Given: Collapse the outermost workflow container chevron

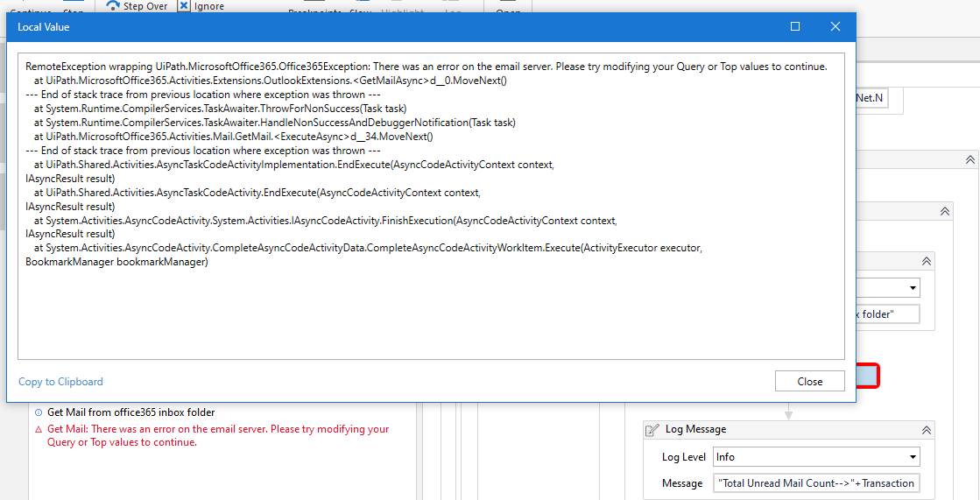Looking at the screenshot, I should coord(970,160).
